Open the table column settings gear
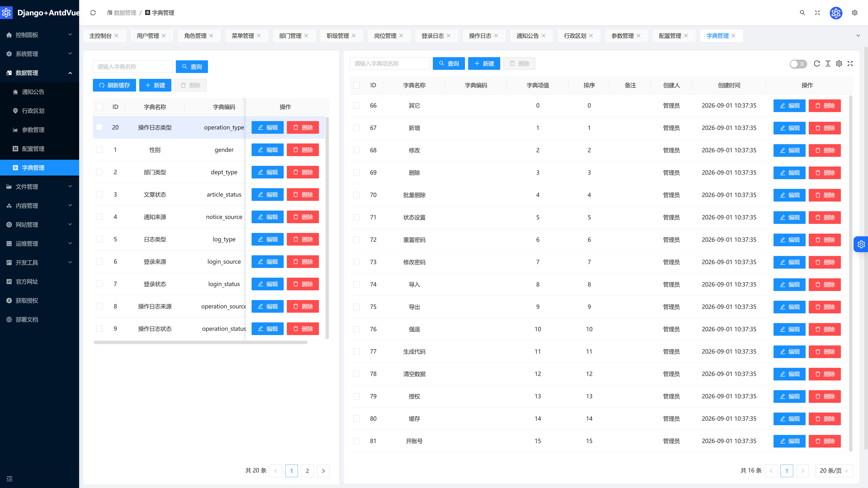Viewport: 868px width, 488px height. click(839, 64)
